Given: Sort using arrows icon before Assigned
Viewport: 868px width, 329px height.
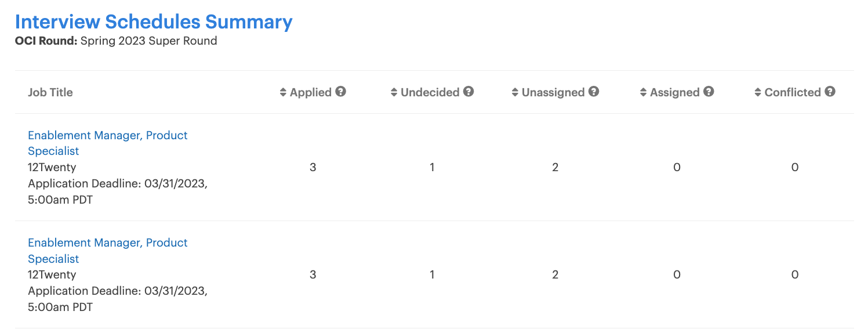Looking at the screenshot, I should tap(643, 92).
